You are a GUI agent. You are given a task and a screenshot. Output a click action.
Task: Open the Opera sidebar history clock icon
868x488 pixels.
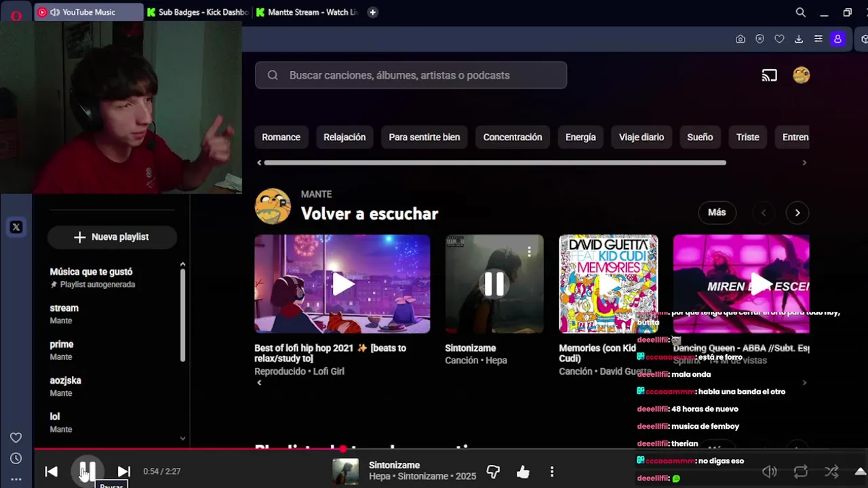[x=16, y=459]
